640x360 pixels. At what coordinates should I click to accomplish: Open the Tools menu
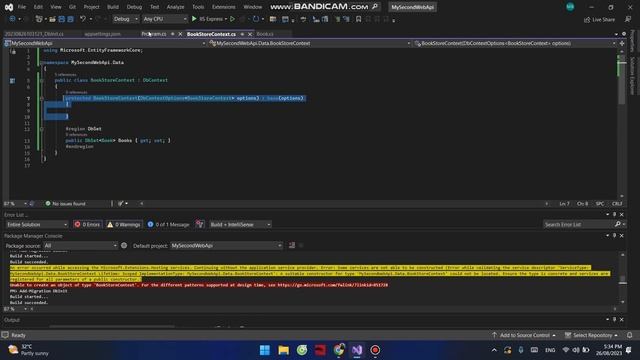(198, 7)
